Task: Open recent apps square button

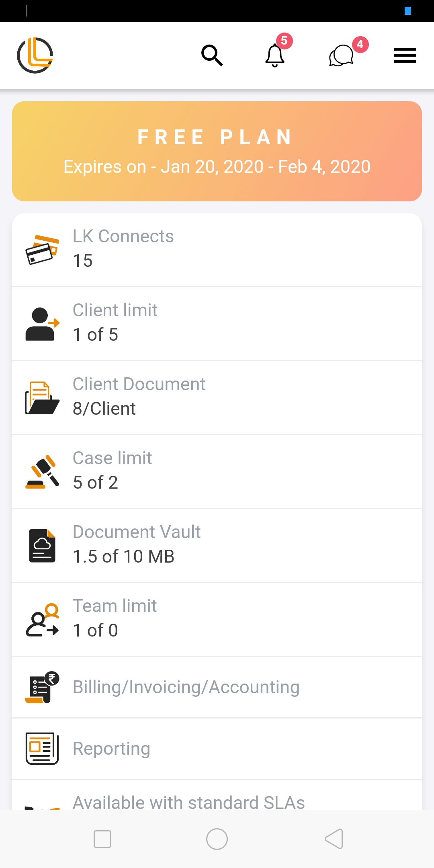Action: coord(102,839)
